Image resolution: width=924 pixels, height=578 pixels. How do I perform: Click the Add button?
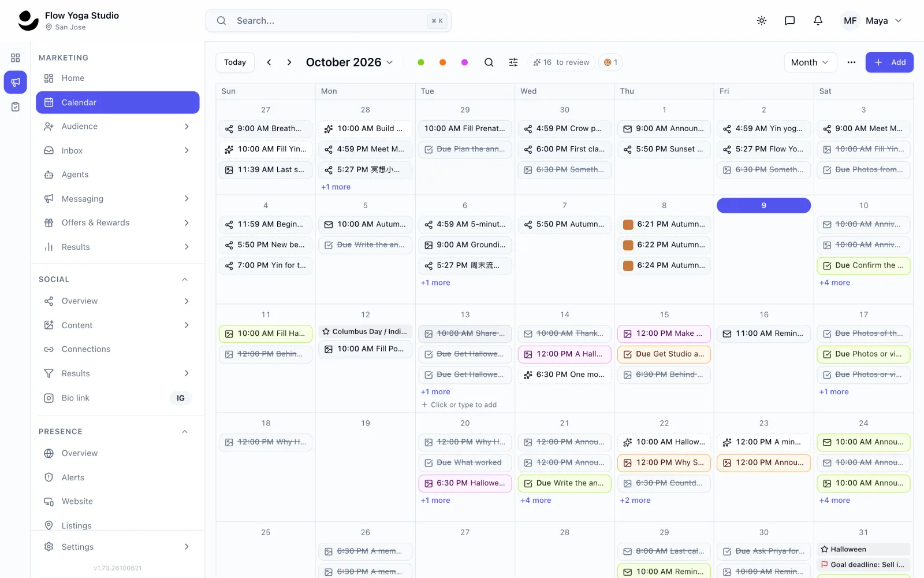click(889, 62)
